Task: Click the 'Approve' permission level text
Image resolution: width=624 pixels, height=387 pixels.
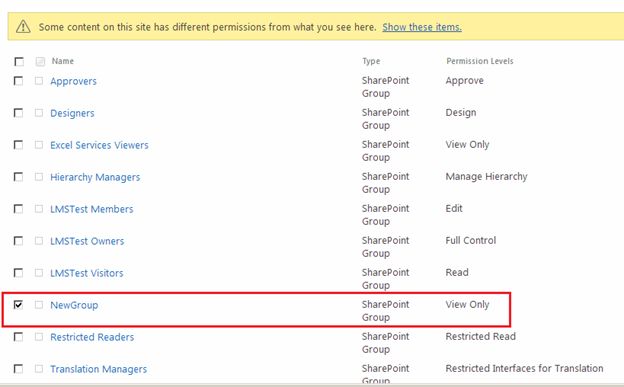Action: 464,81
